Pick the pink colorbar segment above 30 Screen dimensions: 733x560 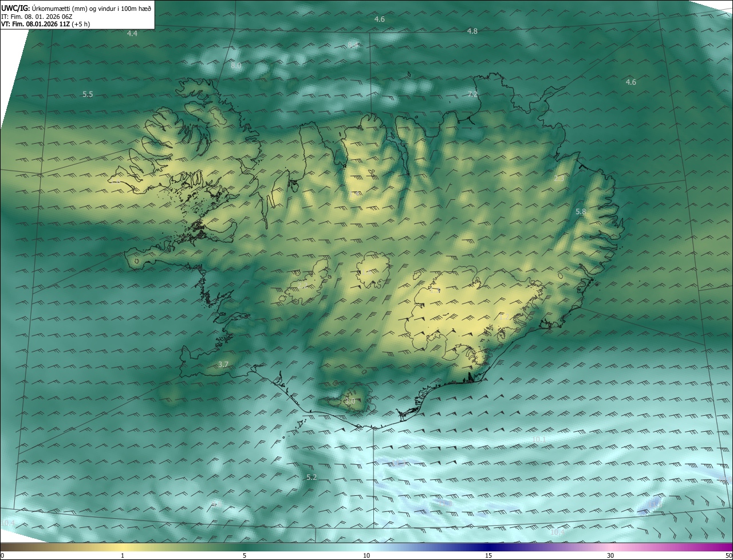coord(610,547)
